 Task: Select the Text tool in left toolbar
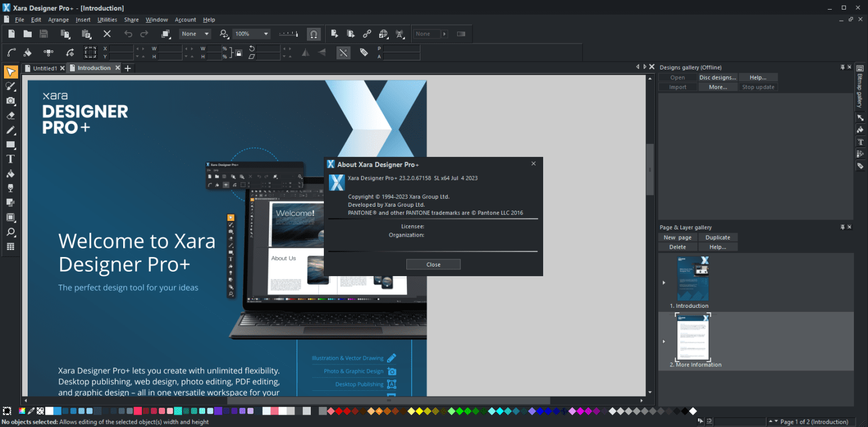point(10,159)
